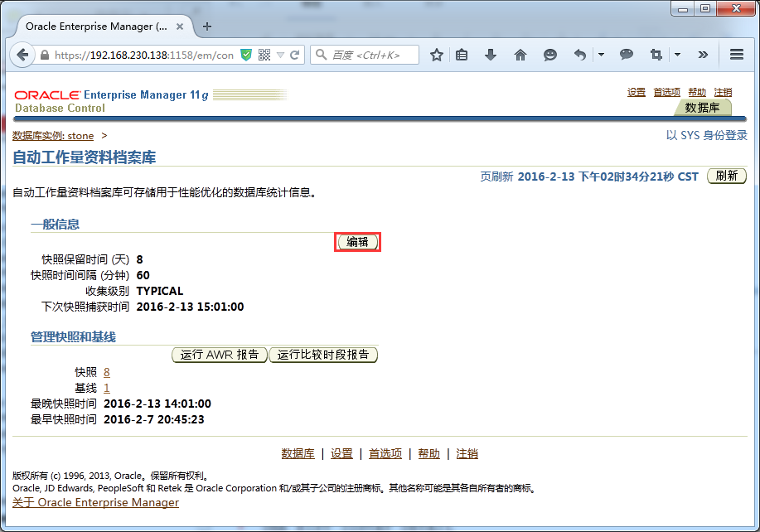Select latest snapshot time 2016-2-13 14:01:00
The image size is (760, 532).
(157, 404)
